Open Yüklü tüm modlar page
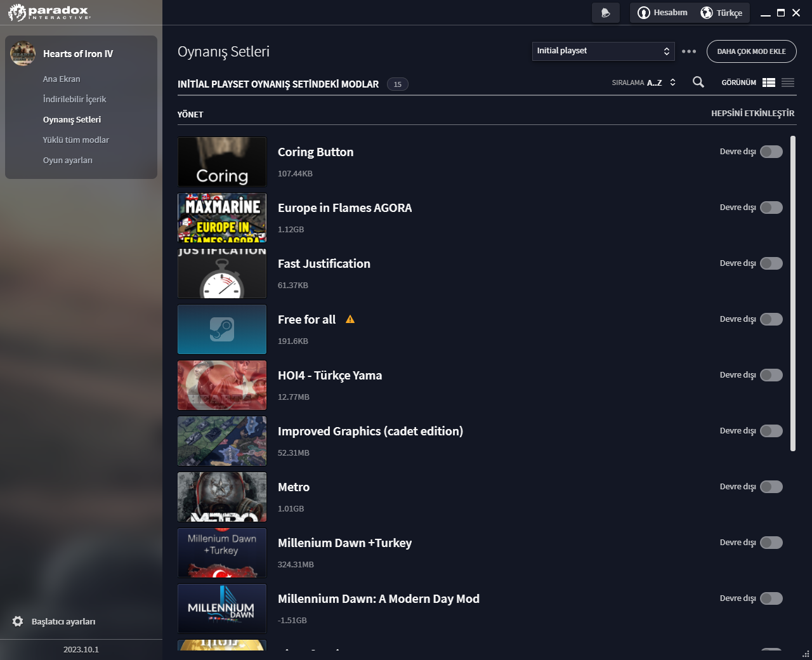This screenshot has width=812, height=660. point(76,140)
